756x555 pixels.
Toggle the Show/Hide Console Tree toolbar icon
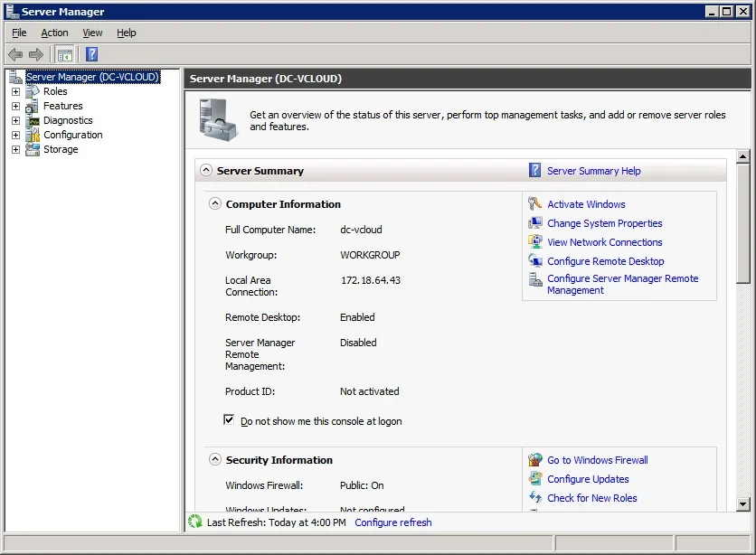64,54
